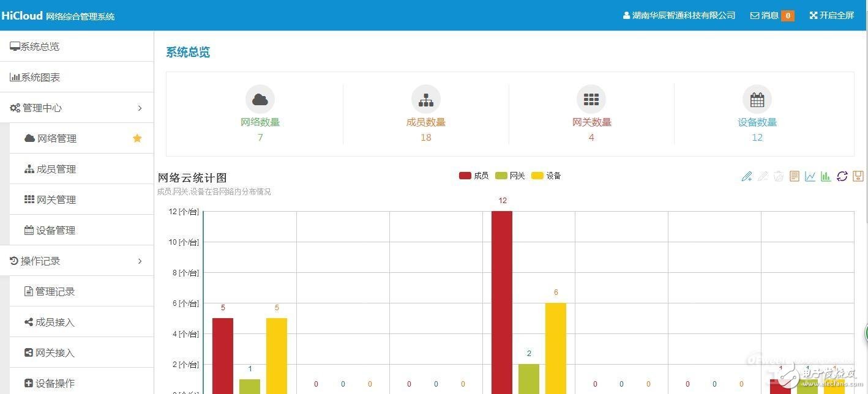Expand the 操作记录 sidebar section

[x=77, y=261]
